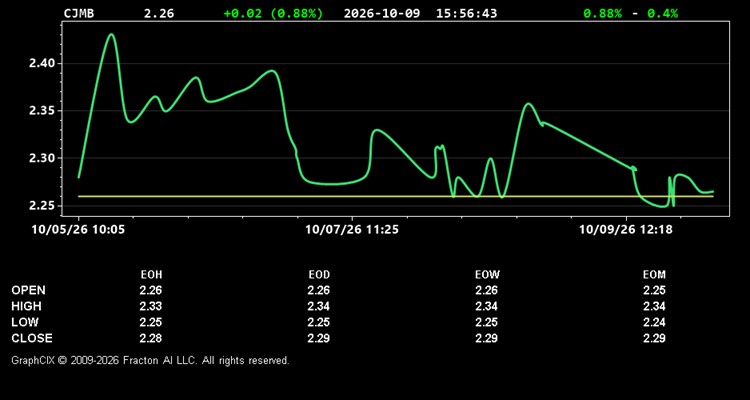Click the yellow horizontal reference line
The width and height of the screenshot is (750, 400).
(396, 196)
